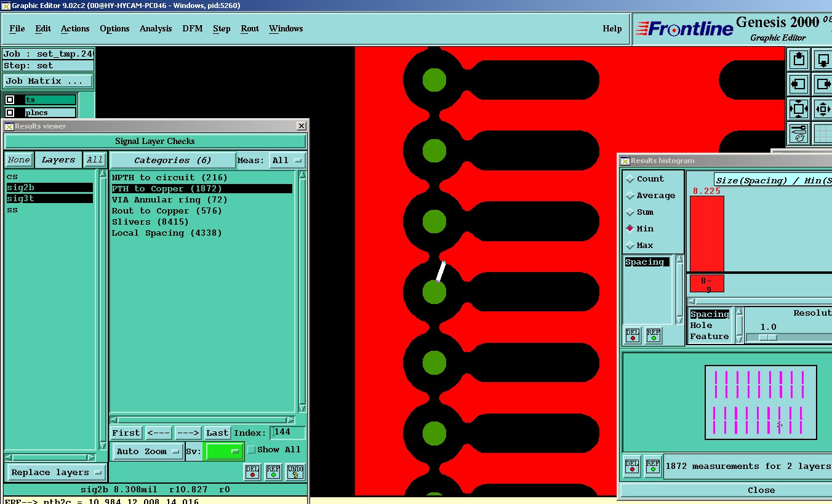This screenshot has width=832, height=504.
Task: Open the DFM menu
Action: point(193,29)
